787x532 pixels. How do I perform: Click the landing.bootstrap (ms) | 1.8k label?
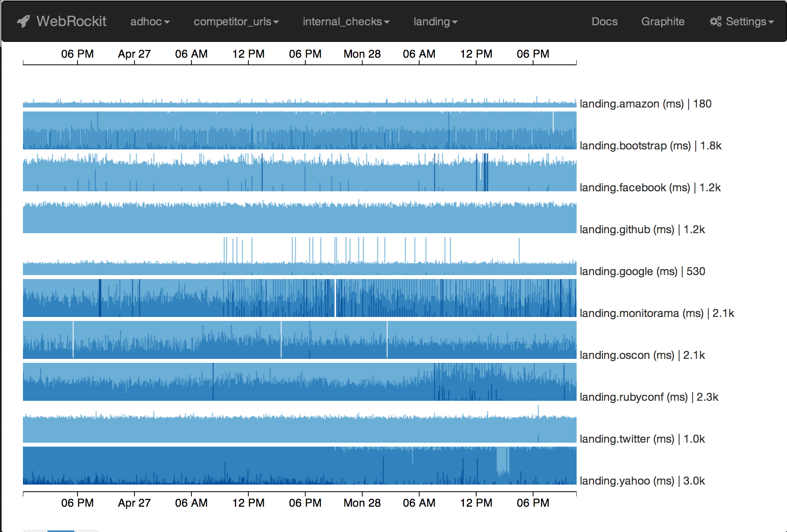[651, 146]
